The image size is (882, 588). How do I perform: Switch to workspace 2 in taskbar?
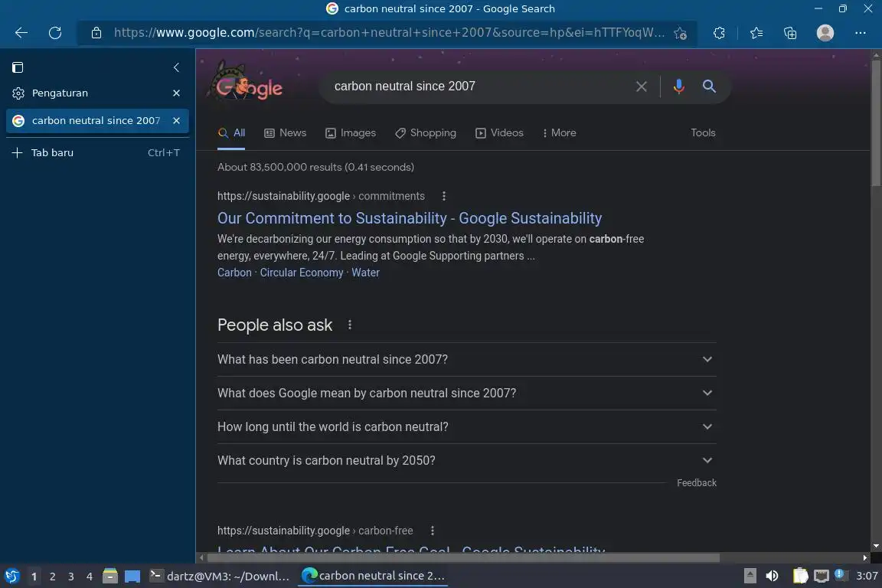[x=52, y=577]
